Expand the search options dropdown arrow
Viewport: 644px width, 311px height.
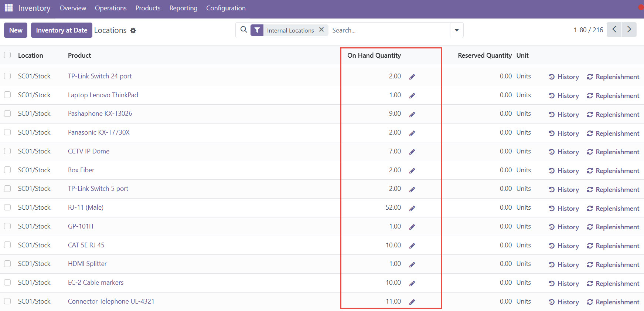457,30
